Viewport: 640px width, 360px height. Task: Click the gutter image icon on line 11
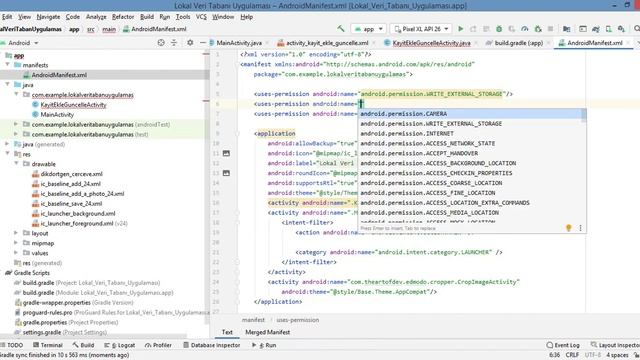tap(226, 153)
